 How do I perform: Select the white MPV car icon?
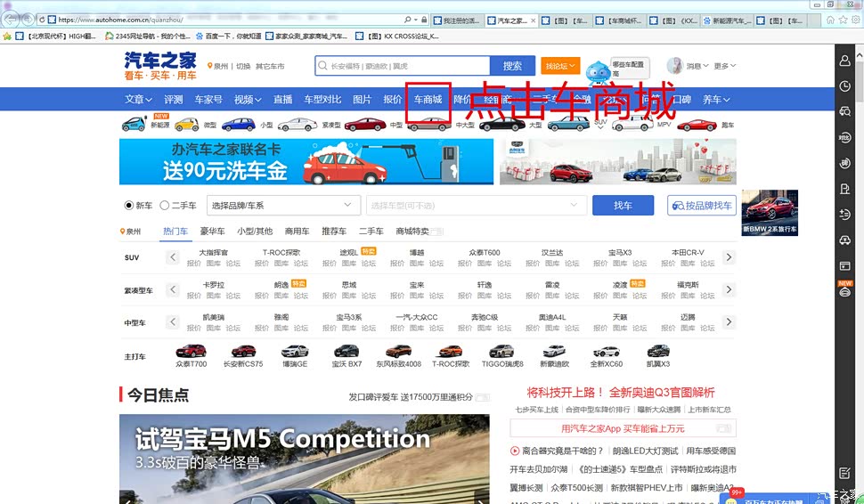click(632, 124)
